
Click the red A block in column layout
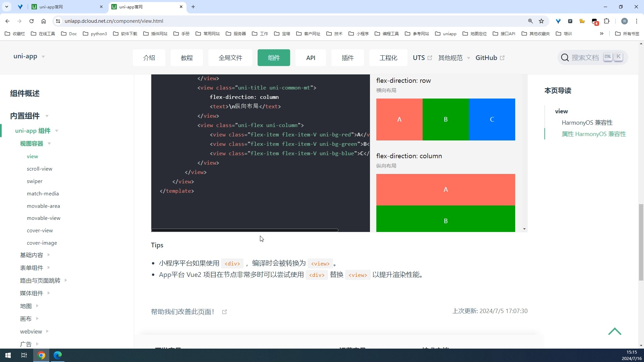[446, 190]
